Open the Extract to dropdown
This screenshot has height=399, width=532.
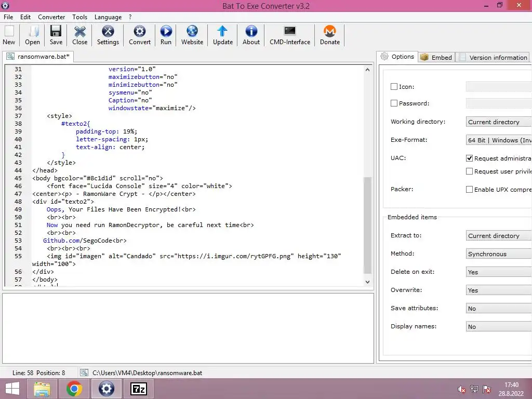[499, 235]
